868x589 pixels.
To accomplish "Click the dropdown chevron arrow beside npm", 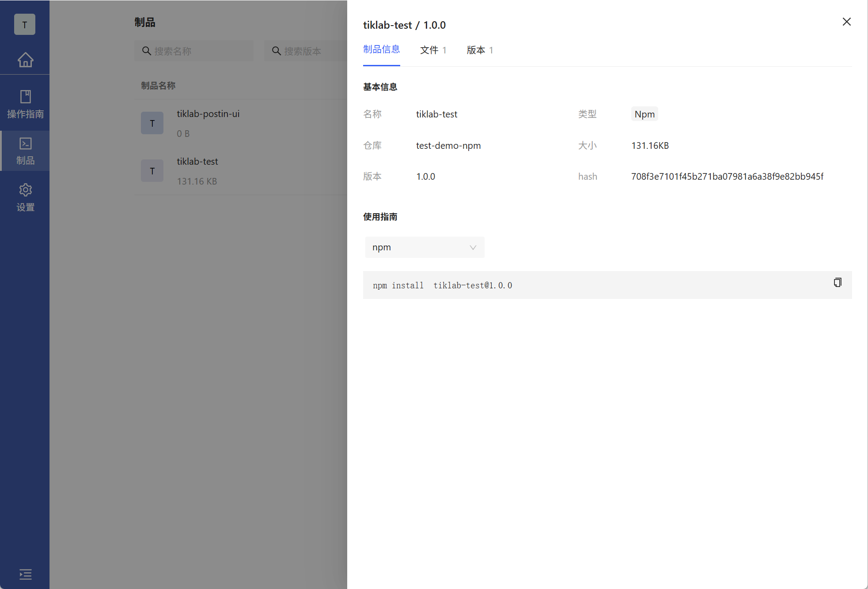I will (x=473, y=247).
